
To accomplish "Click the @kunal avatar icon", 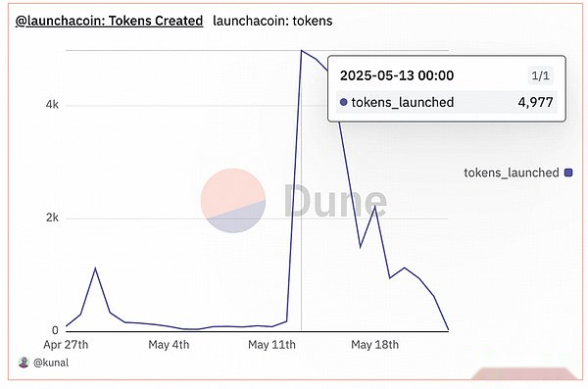I will click(24, 363).
